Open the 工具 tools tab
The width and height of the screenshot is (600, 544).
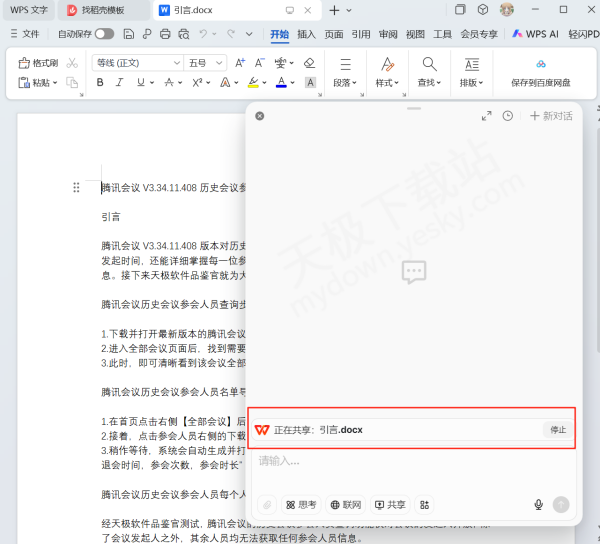(442, 34)
